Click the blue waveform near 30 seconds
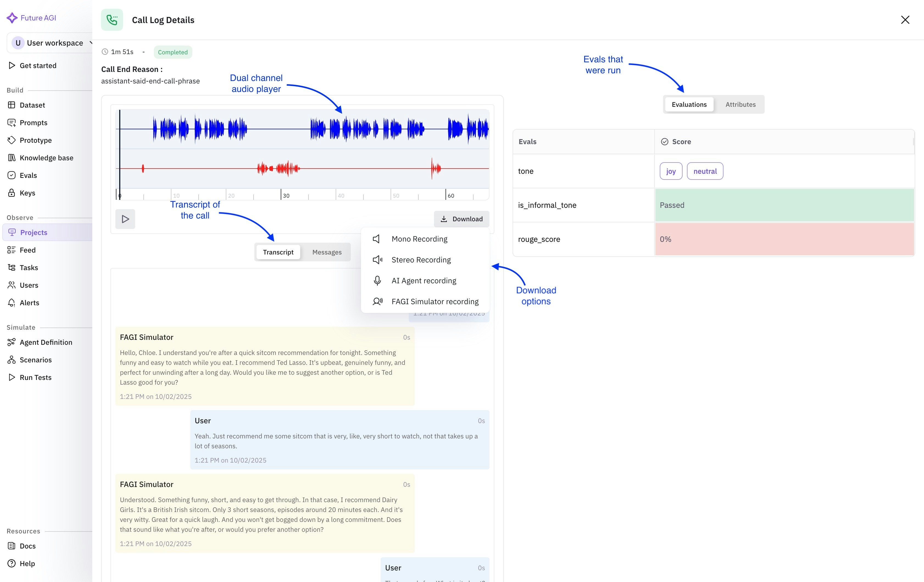Image resolution: width=924 pixels, height=582 pixels. click(x=281, y=129)
